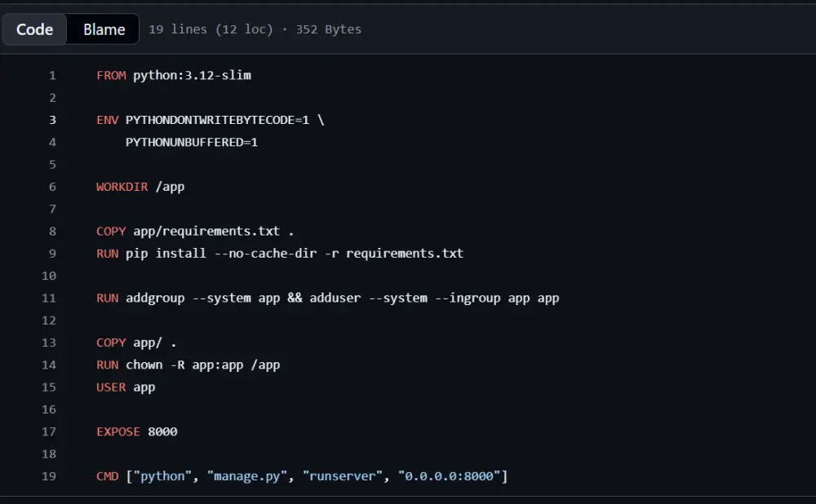Click the 'RUN addgroup --system app' line
This screenshot has height=504, width=816.
click(328, 298)
